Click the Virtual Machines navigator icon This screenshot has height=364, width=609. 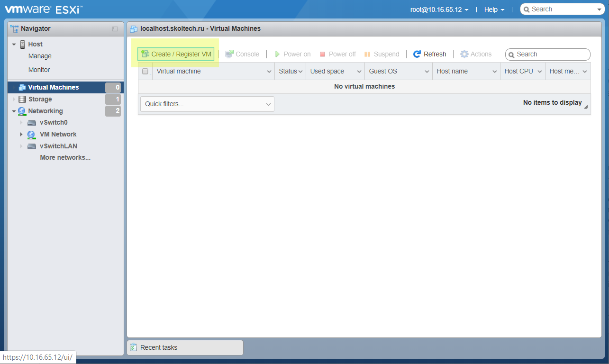(22, 87)
